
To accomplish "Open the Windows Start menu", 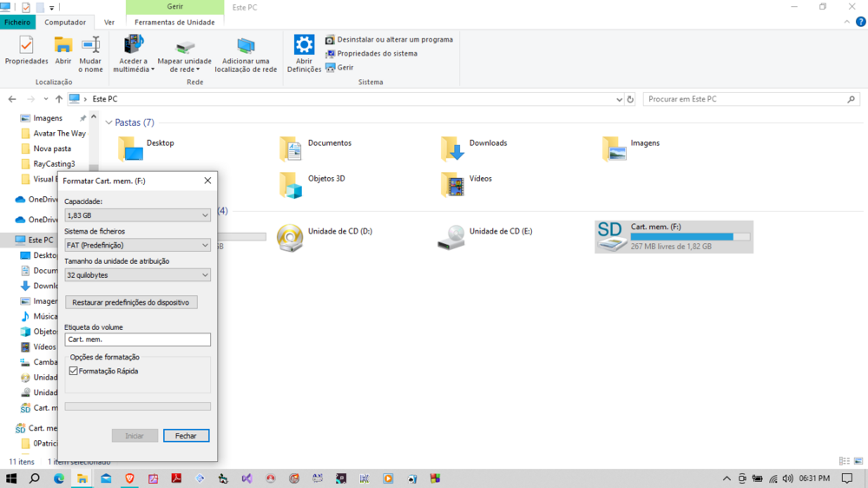I will coord(11,478).
